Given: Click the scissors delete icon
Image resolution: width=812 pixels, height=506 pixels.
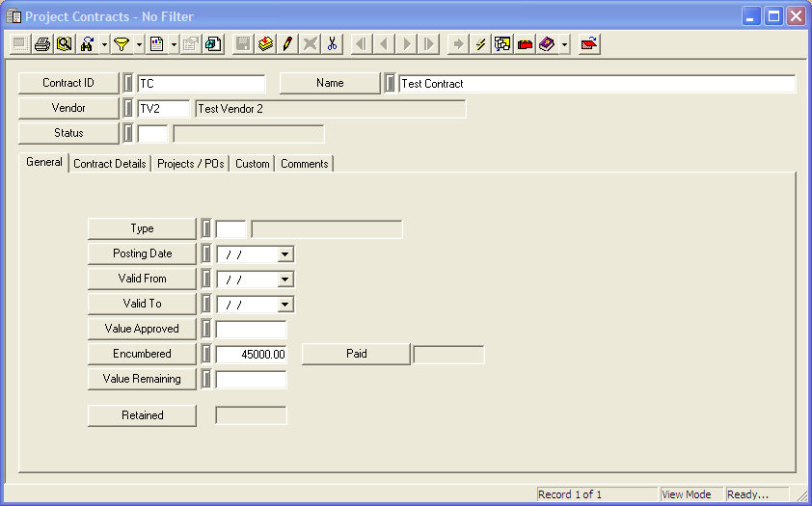Looking at the screenshot, I should [332, 44].
